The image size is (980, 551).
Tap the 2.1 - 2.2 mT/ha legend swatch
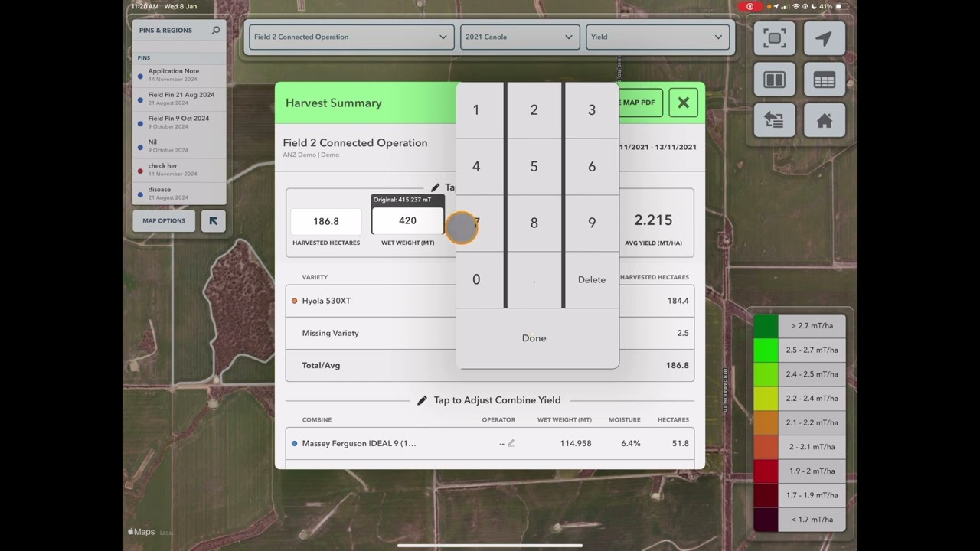click(x=766, y=422)
